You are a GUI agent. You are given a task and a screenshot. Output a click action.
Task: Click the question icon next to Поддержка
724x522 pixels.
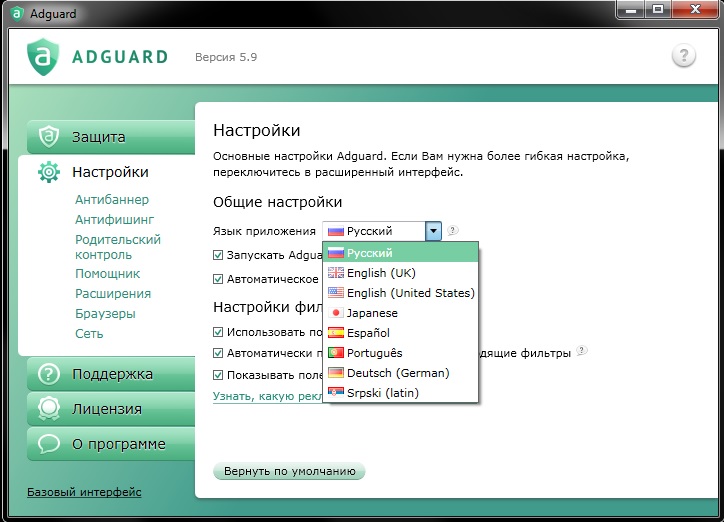(x=48, y=374)
